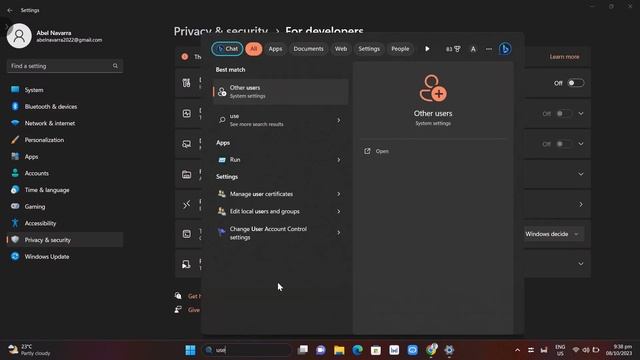Expand the row beside second Off switch

click(x=581, y=113)
